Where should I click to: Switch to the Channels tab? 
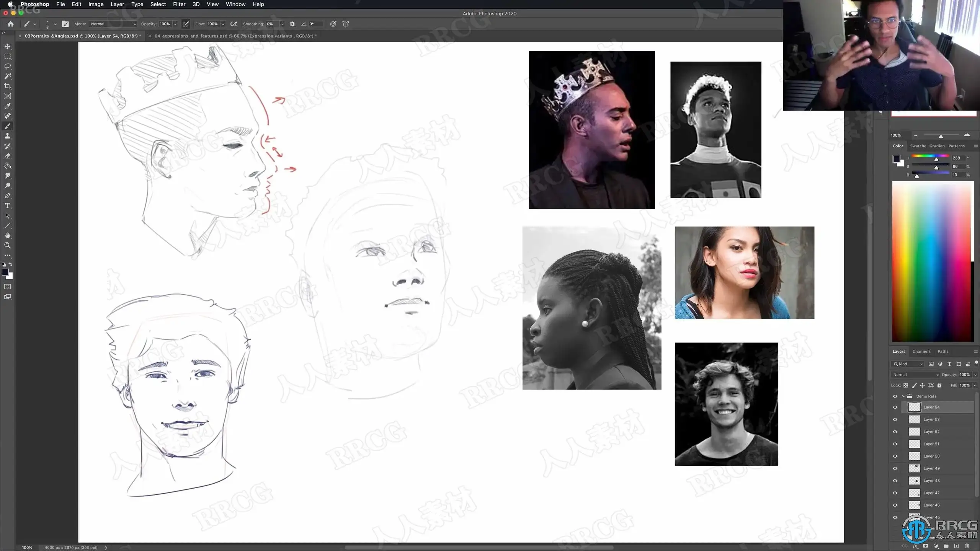click(x=921, y=351)
